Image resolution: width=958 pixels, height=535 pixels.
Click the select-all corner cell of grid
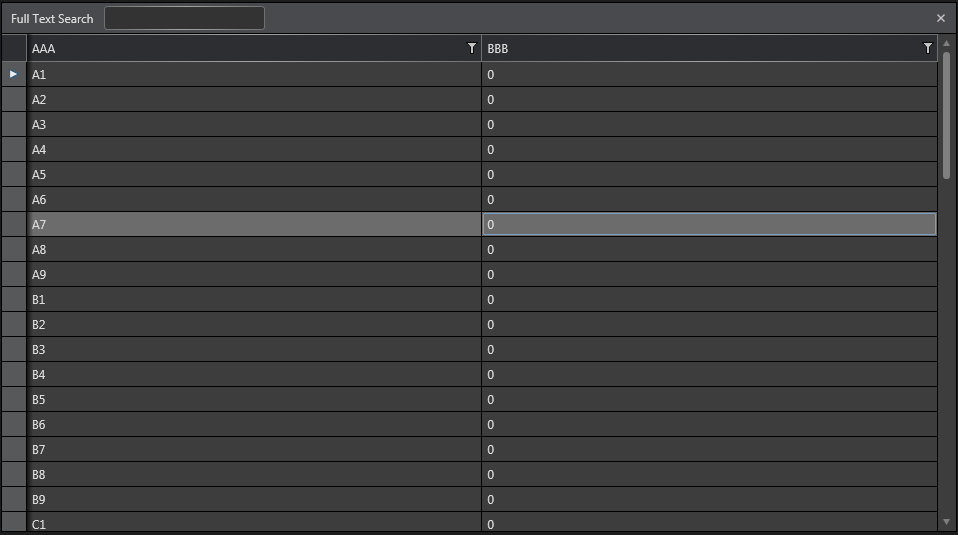pyautogui.click(x=13, y=48)
